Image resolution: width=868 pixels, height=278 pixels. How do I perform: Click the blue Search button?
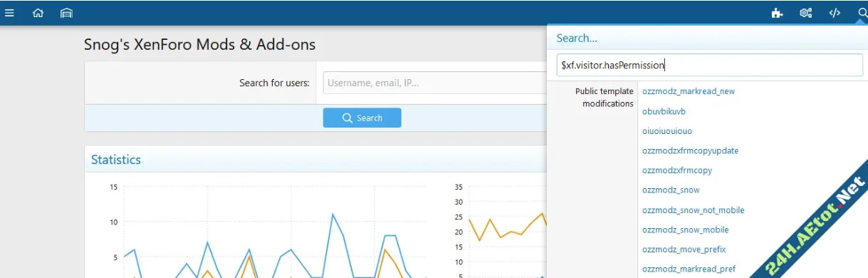point(362,118)
